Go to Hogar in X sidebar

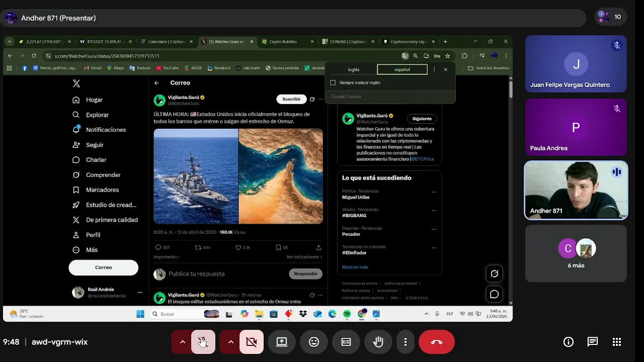point(88,100)
